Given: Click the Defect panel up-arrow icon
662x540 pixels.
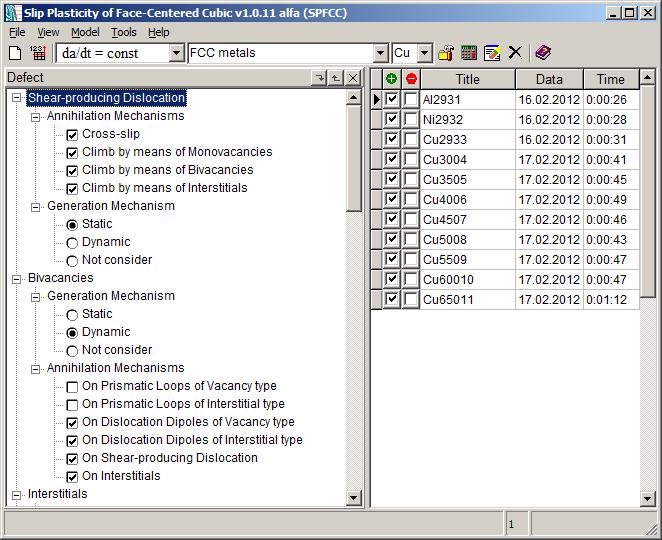Looking at the screenshot, I should pyautogui.click(x=336, y=78).
